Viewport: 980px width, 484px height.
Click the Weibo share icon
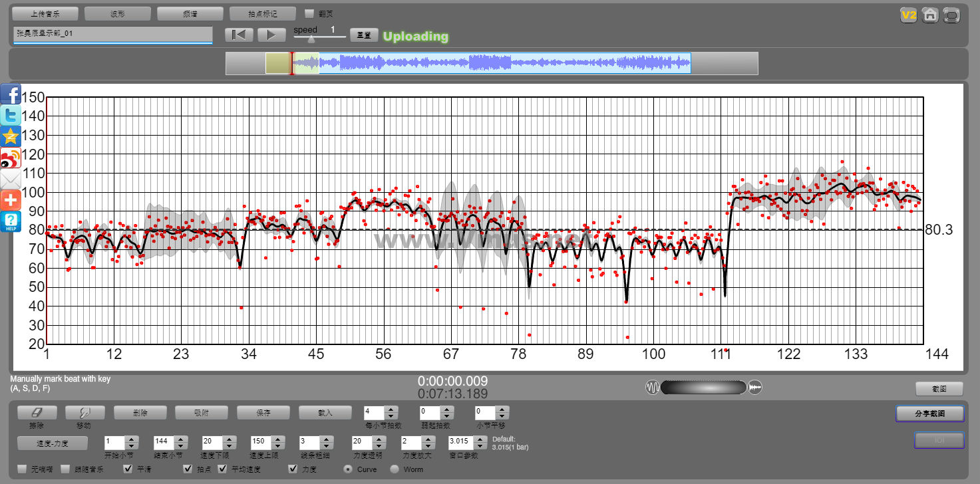[11, 158]
